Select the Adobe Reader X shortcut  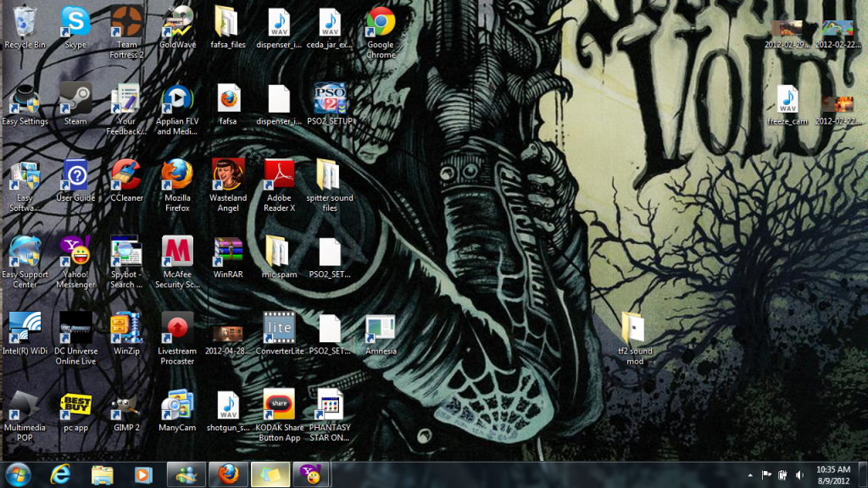coord(279,186)
